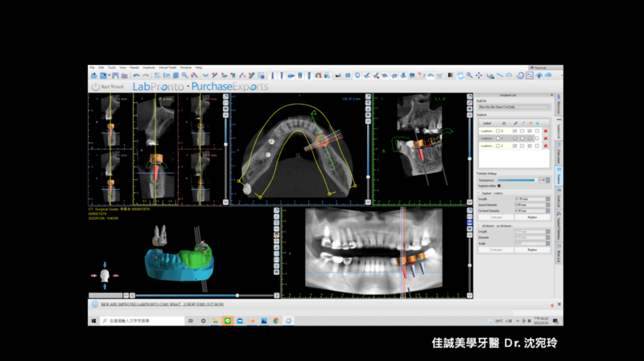This screenshot has height=361, width=644.
Task: Toggle ID checkbox for implant 0
Action: click(x=498, y=130)
